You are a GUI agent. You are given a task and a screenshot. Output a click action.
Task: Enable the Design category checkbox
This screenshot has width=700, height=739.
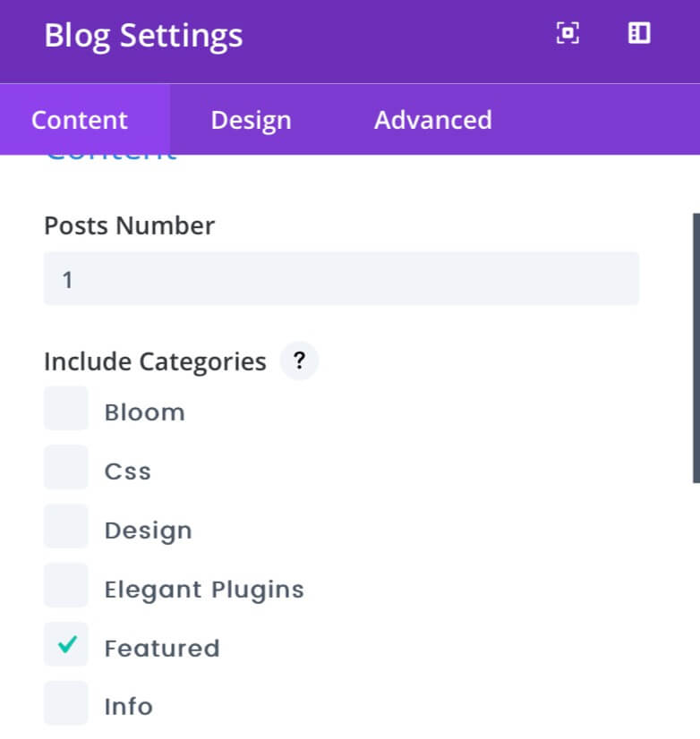pos(66,526)
